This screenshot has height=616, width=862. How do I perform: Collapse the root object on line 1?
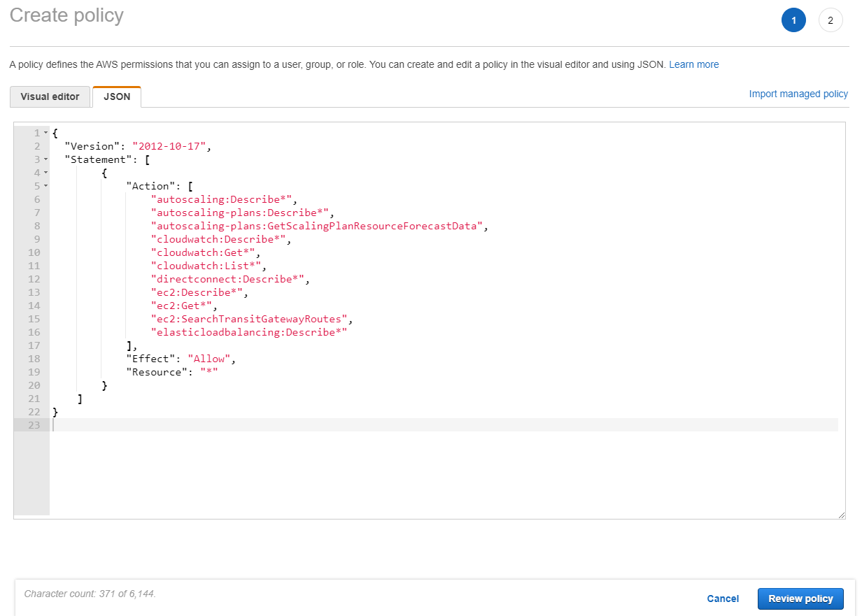(45, 133)
